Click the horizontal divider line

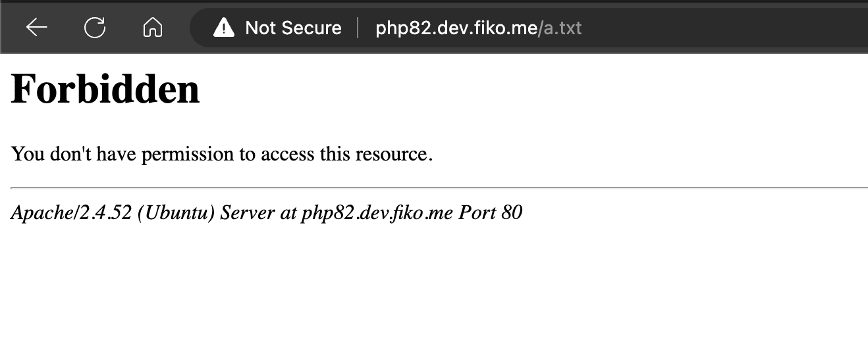tap(435, 188)
